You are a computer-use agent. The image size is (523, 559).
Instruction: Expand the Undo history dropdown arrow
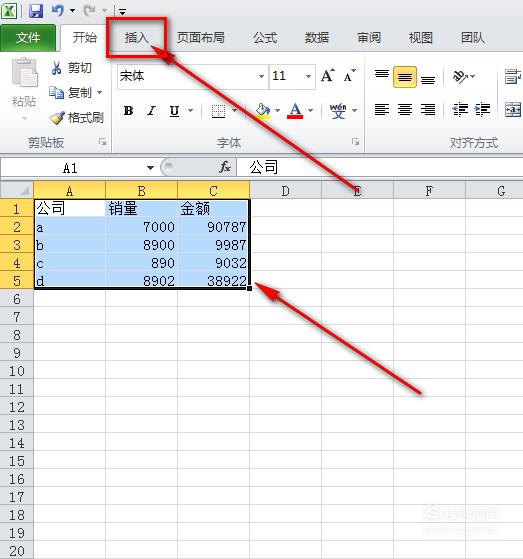click(x=72, y=11)
